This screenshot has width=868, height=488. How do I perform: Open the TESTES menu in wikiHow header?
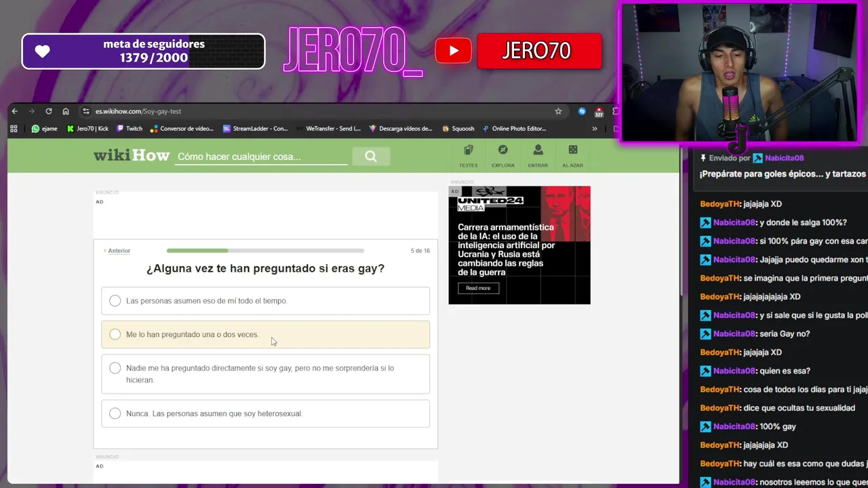469,156
